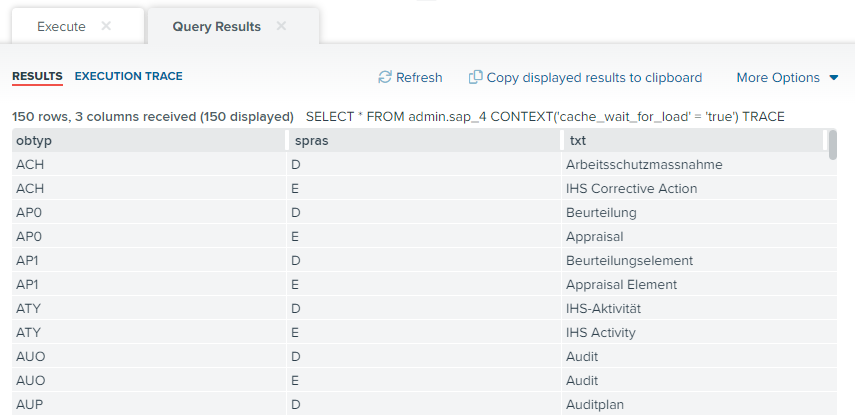Click the results table vertical scrollbar thumb
Viewport: 855px width, 416px height.
833,145
